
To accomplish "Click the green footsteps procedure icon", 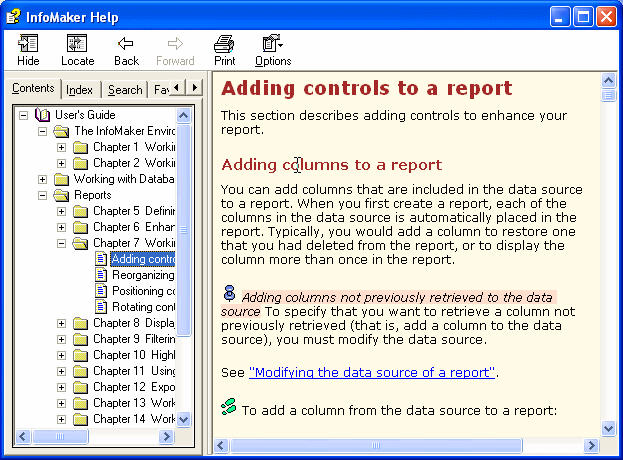I will (x=229, y=407).
